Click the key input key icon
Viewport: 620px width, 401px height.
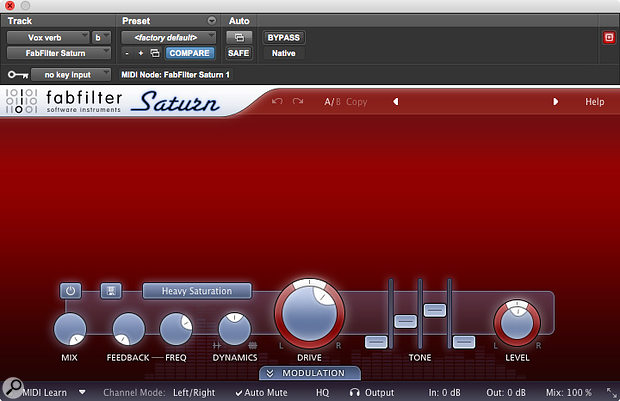pos(18,74)
